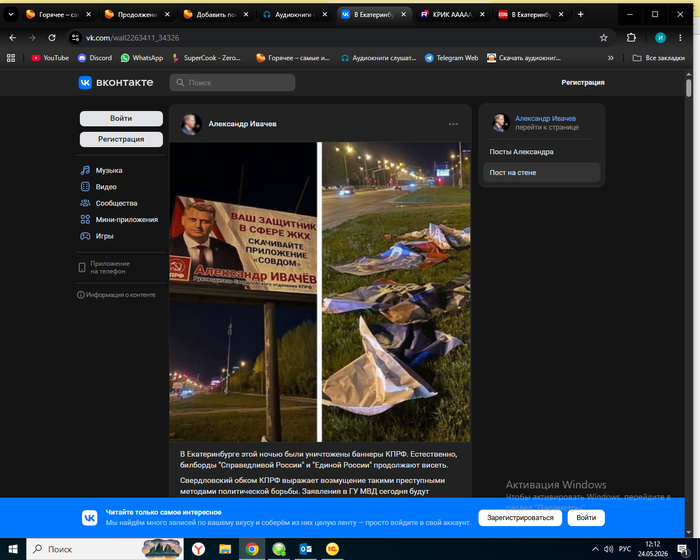Open the "Горячее – самые и..." bookmark
Screen dimensions: 700x560
click(293, 58)
